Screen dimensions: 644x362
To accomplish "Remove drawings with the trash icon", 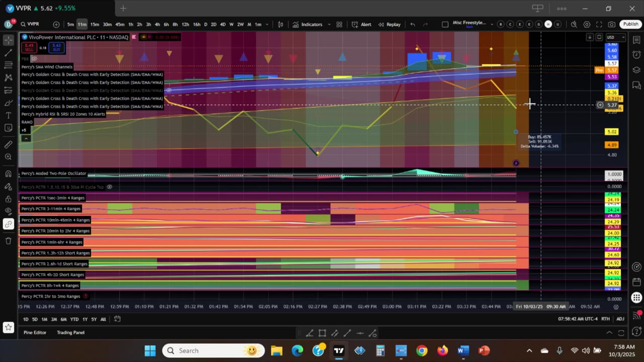I will click(x=8, y=241).
